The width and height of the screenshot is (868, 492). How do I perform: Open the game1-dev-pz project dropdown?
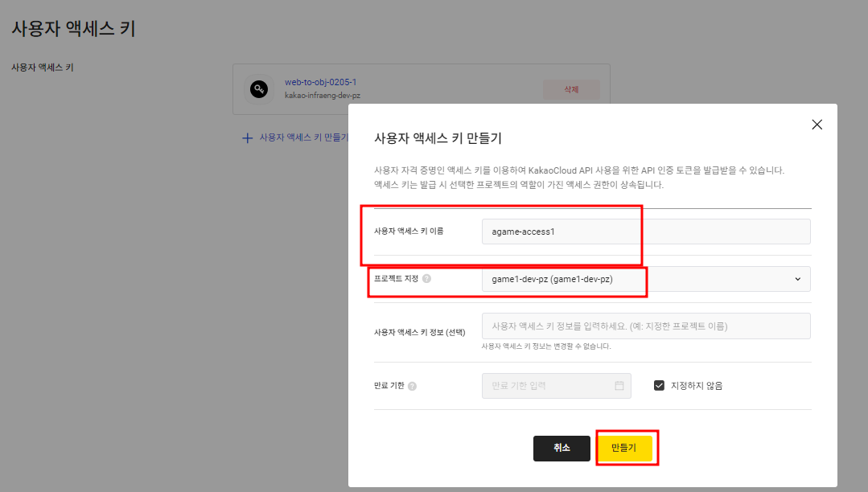(x=644, y=278)
